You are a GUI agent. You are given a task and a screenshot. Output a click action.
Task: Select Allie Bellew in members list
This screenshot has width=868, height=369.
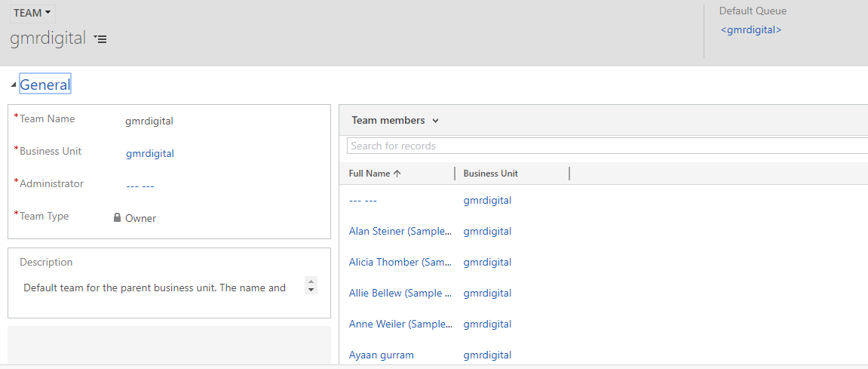400,294
